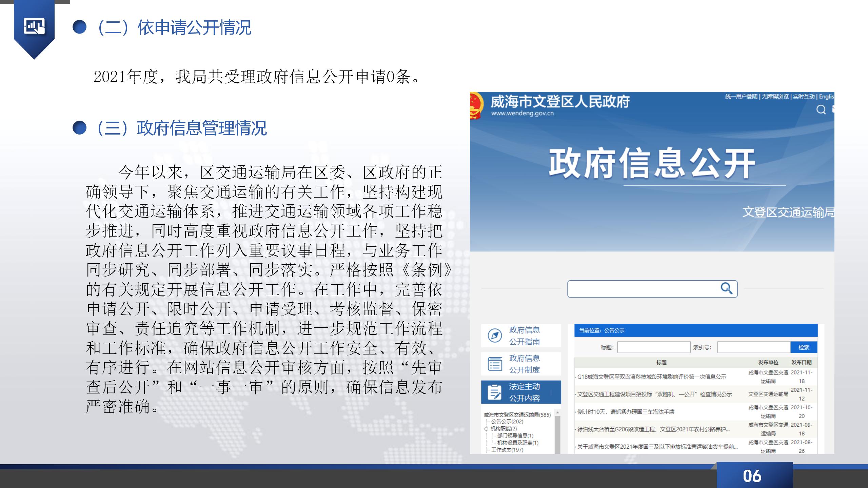
Task: Click the clipboard icon for 法定主动公开内容
Action: (494, 392)
